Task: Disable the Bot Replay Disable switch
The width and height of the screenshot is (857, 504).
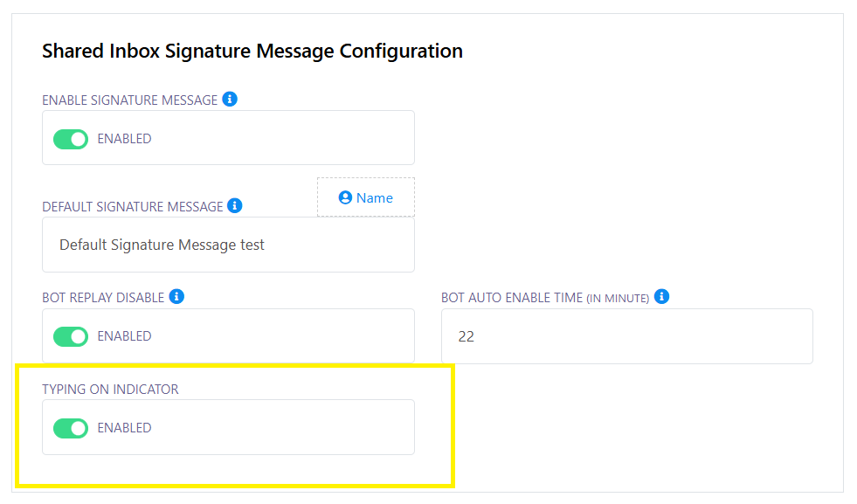Action: point(71,336)
